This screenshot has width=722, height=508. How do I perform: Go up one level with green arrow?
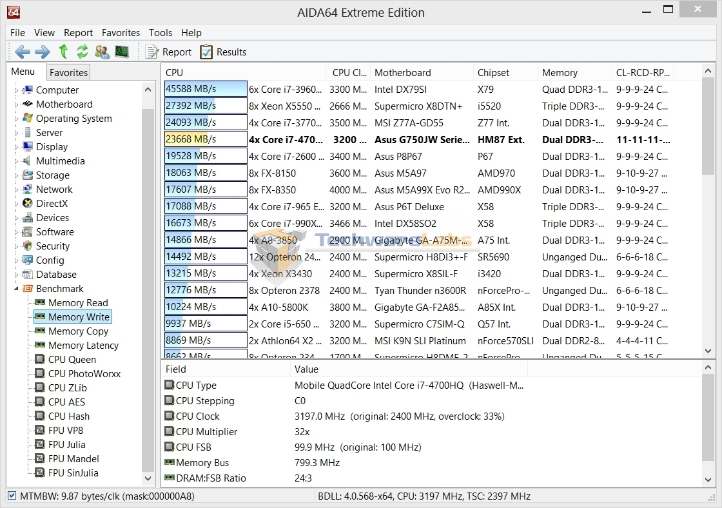[64, 52]
